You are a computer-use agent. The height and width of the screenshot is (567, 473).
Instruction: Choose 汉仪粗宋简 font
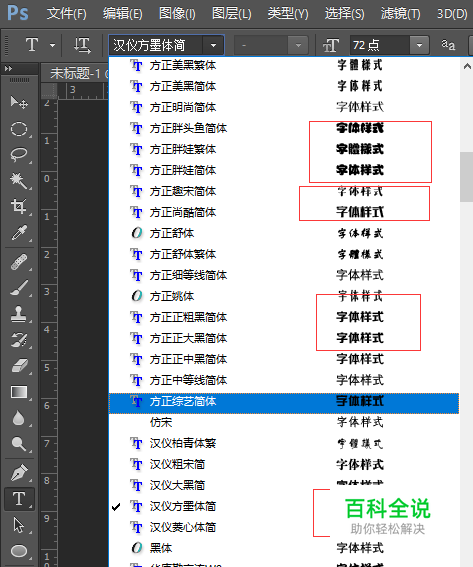click(284, 464)
